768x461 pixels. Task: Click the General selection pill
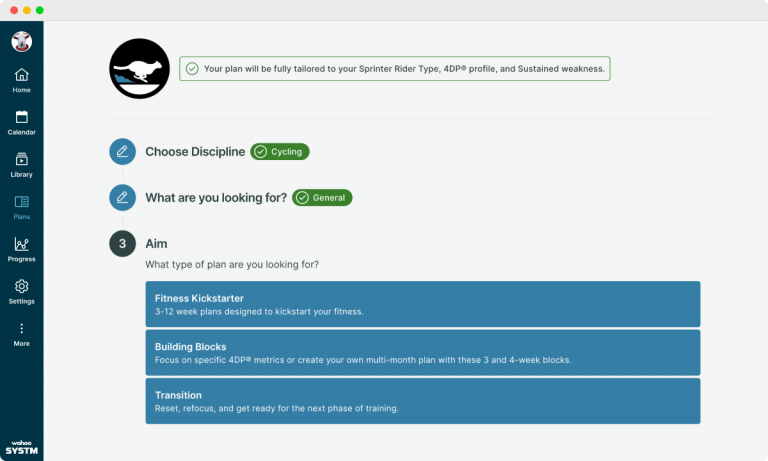(322, 197)
